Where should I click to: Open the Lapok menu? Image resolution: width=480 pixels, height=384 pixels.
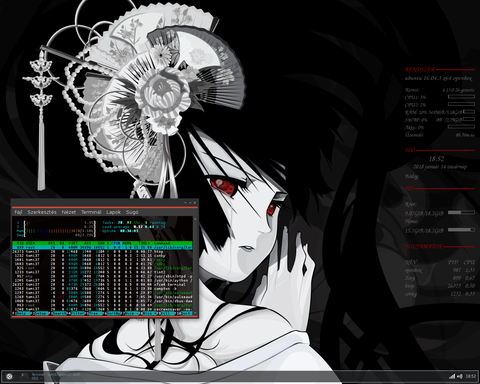113,212
